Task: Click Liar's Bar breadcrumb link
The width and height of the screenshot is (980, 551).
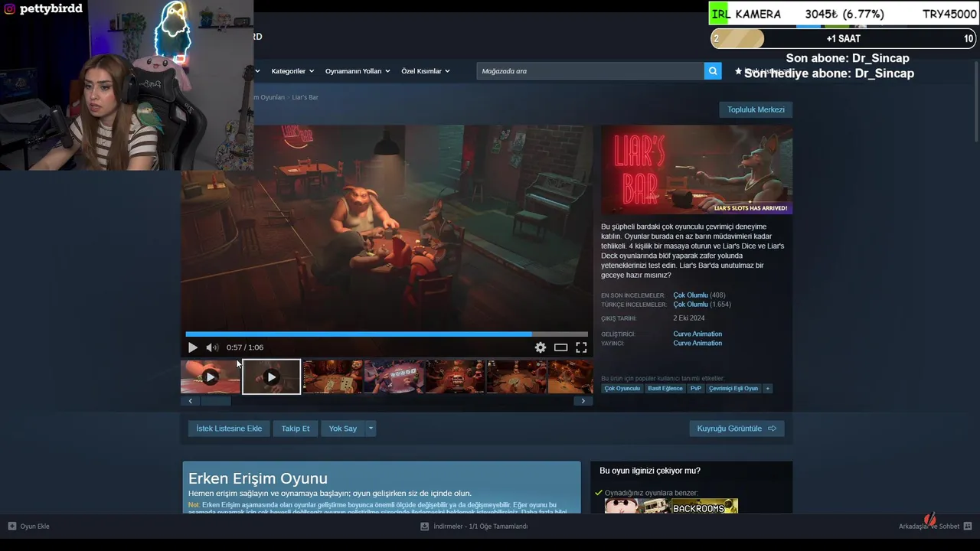Action: coord(305,97)
